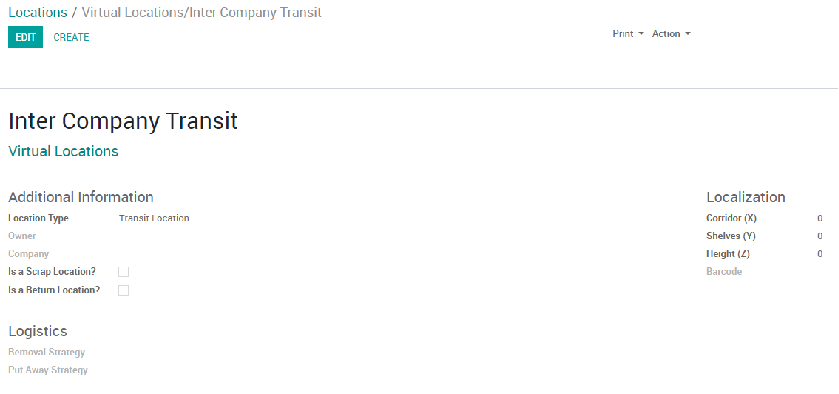Select the Inter Company Transit title
The width and height of the screenshot is (839, 394).
[123, 121]
